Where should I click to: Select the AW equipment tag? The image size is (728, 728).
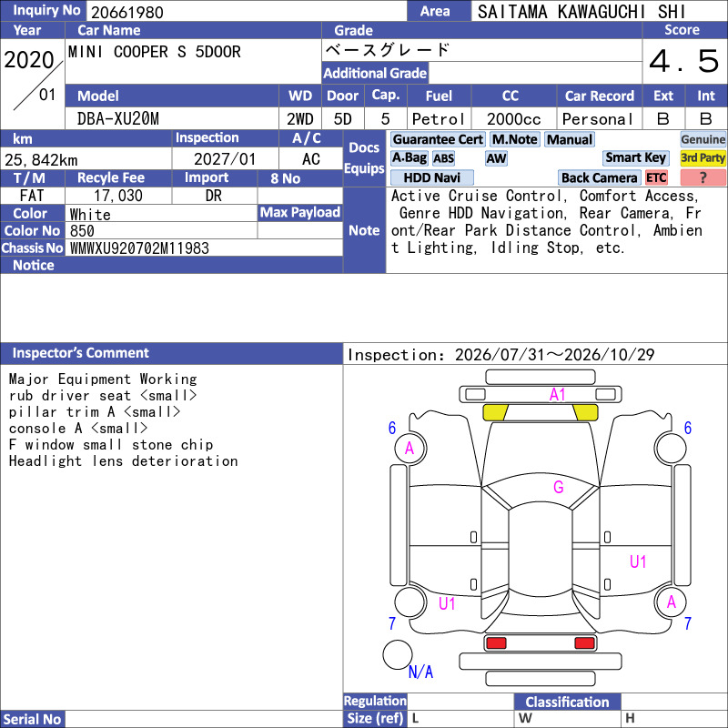point(496,158)
